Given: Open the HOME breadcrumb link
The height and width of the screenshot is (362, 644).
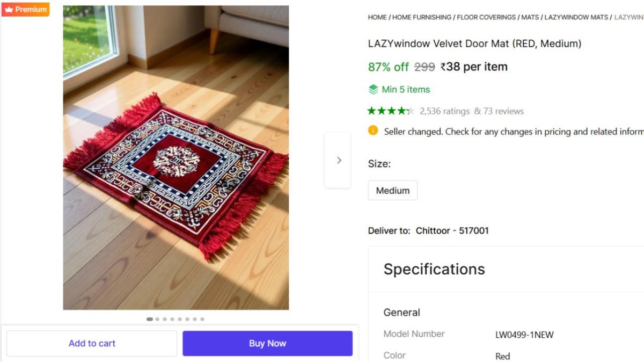Looking at the screenshot, I should (377, 17).
